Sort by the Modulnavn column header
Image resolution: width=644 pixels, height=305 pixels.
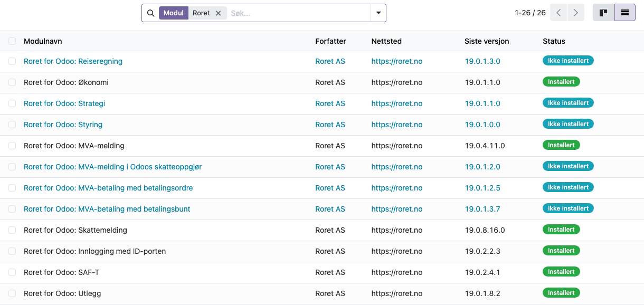pyautogui.click(x=43, y=41)
